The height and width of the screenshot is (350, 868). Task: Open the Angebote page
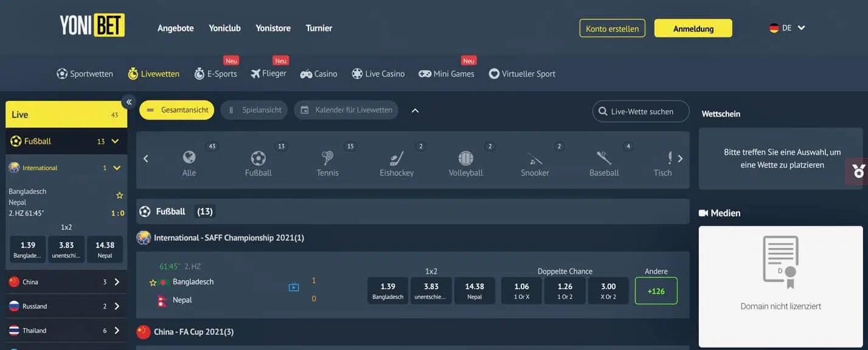[176, 28]
